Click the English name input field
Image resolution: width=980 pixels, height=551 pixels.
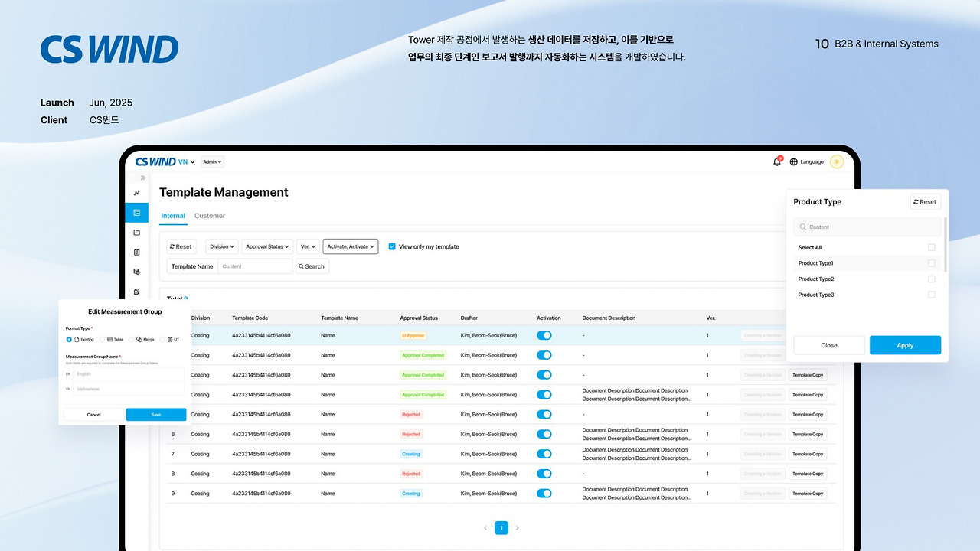pyautogui.click(x=127, y=373)
